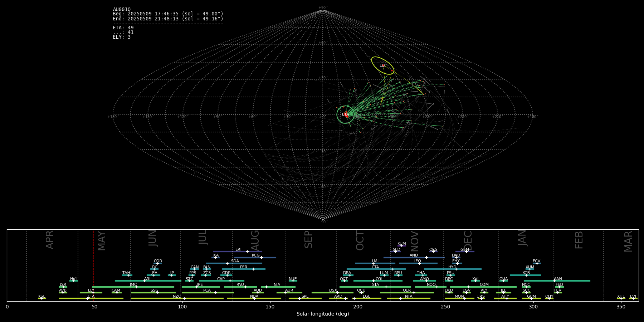The image size is (644, 322).
Task: Click the KCG shower label in the timeline
Action: point(256,255)
